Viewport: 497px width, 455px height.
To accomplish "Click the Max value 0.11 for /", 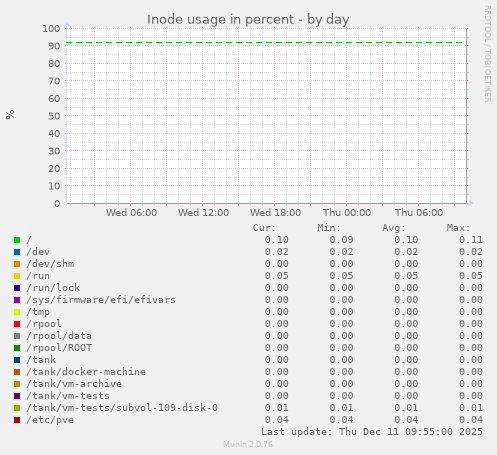I will point(471,240).
